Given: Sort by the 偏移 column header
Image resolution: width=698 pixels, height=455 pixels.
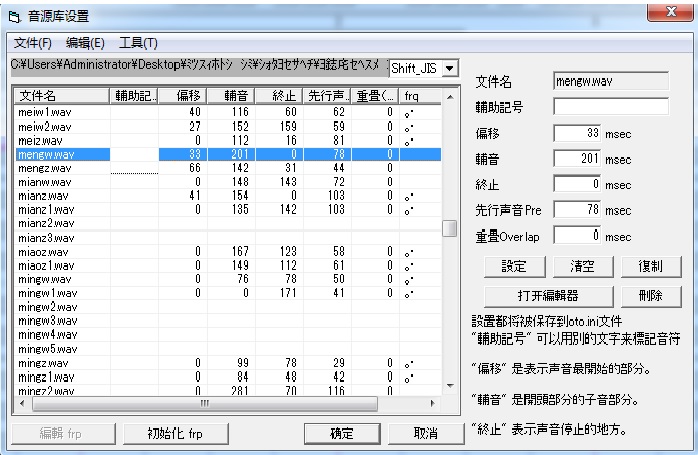Looking at the screenshot, I should click(183, 96).
